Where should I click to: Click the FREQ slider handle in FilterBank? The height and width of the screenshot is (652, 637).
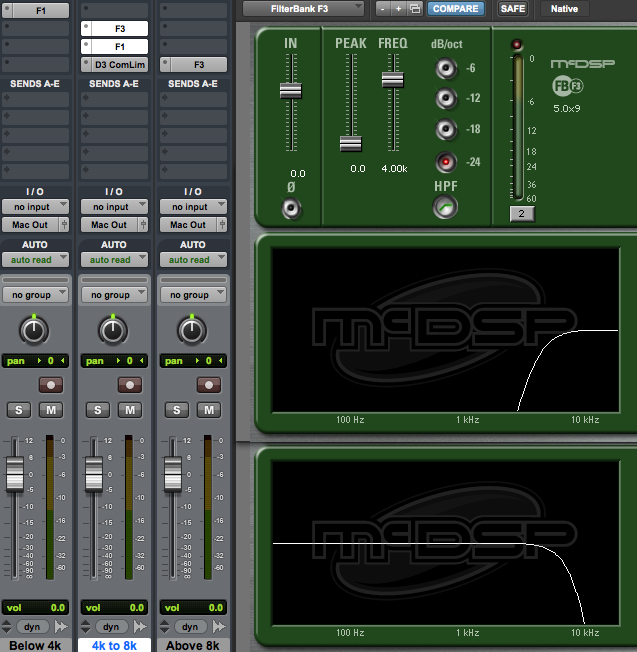click(392, 80)
